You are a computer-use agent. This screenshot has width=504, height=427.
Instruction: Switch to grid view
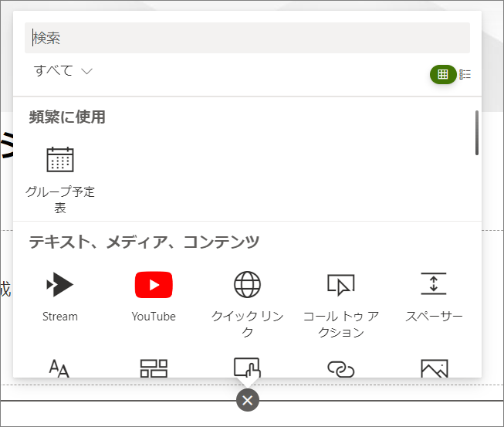click(x=443, y=74)
